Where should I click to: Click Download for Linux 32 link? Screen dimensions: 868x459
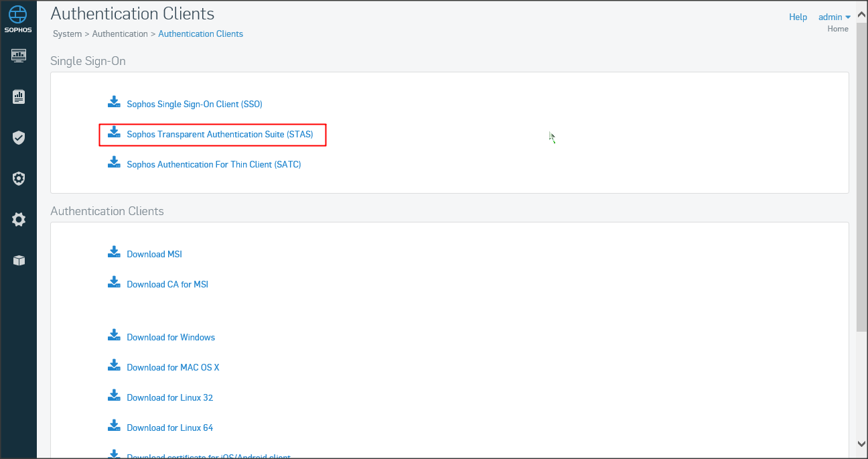(169, 398)
